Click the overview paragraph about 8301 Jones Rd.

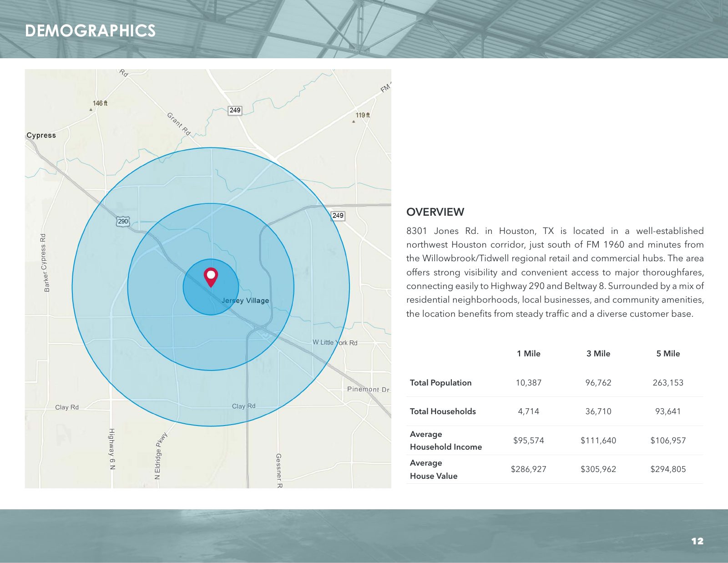click(555, 272)
